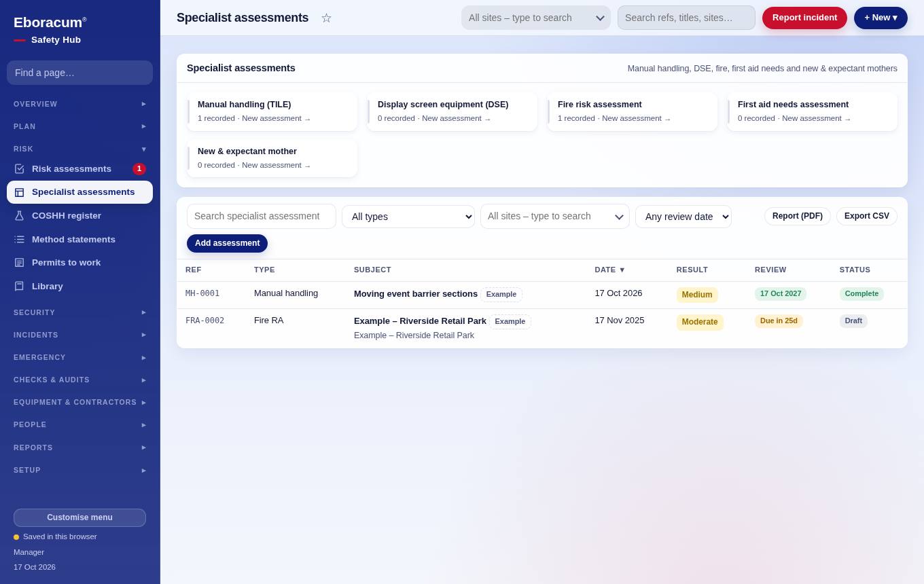
Task: Expand the Checks & Audits section
Action: point(79,380)
